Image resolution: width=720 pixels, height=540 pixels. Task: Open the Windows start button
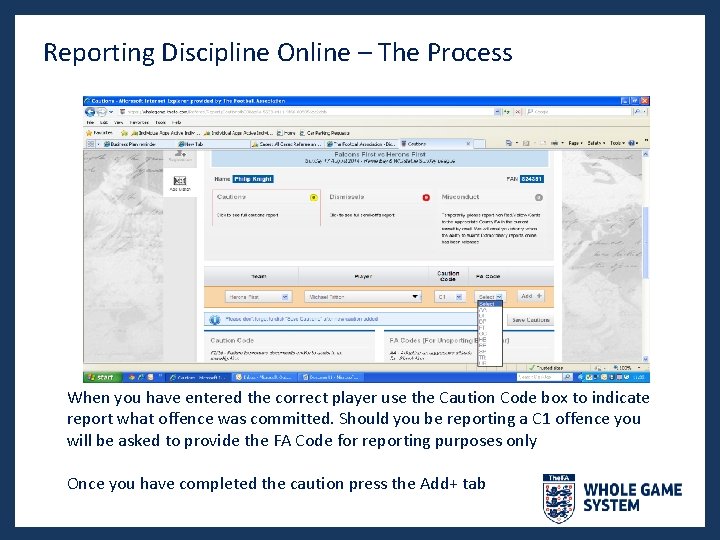click(102, 377)
